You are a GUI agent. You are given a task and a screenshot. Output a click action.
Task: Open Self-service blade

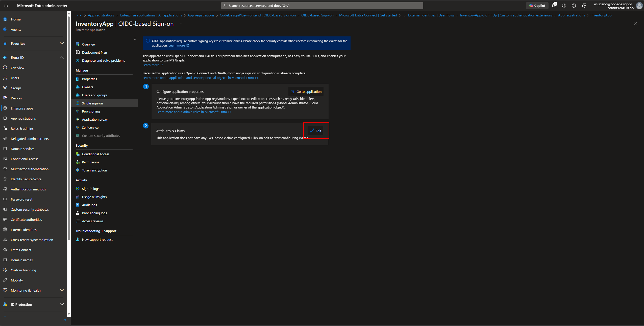point(90,127)
